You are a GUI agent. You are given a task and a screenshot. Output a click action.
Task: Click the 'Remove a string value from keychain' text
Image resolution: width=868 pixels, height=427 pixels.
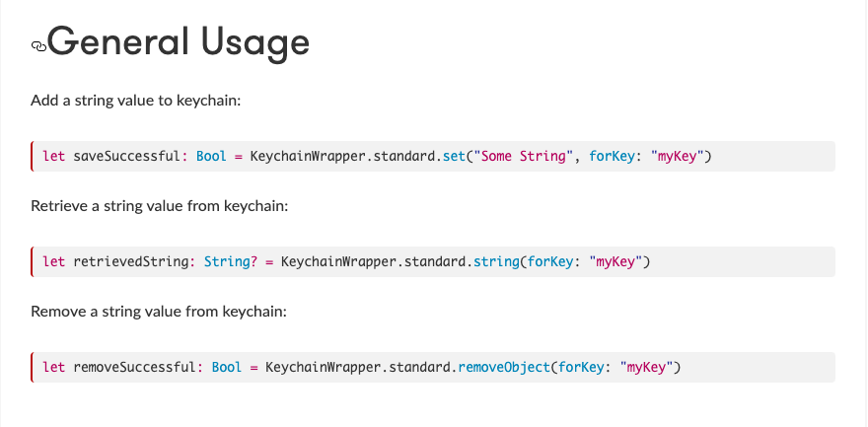pyautogui.click(x=158, y=312)
